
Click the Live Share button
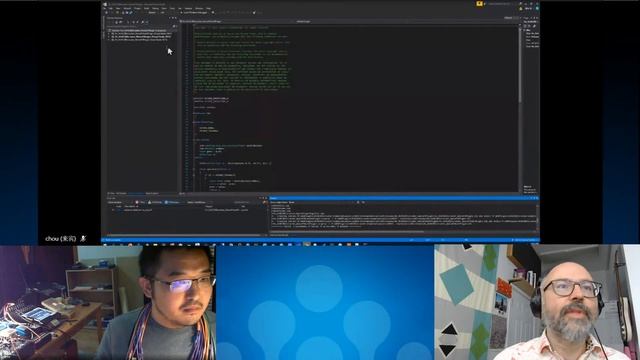coord(528,8)
